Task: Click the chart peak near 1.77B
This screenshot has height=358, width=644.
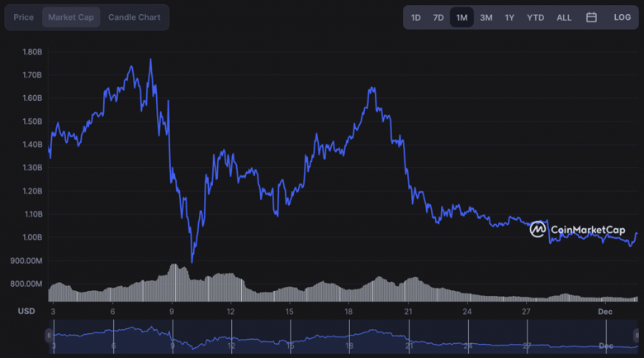Action: (x=150, y=60)
